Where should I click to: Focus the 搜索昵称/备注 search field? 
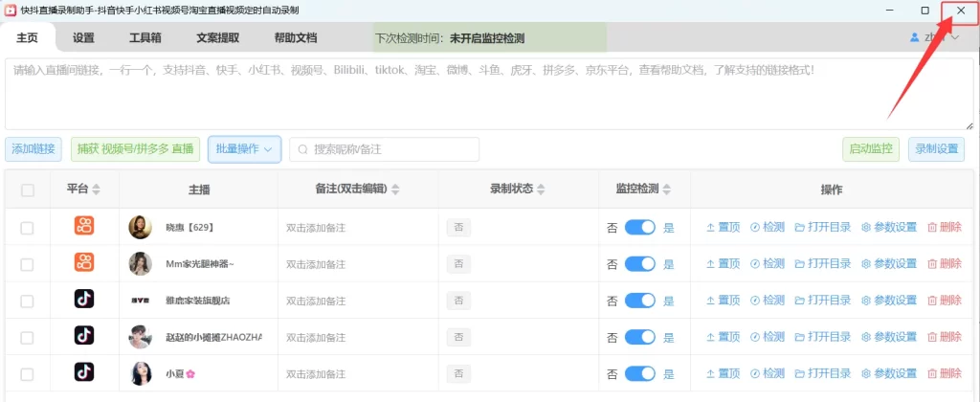(x=384, y=149)
